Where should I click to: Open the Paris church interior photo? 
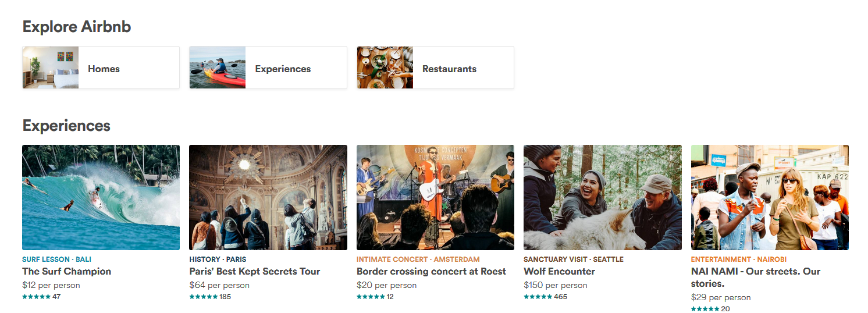(x=268, y=197)
